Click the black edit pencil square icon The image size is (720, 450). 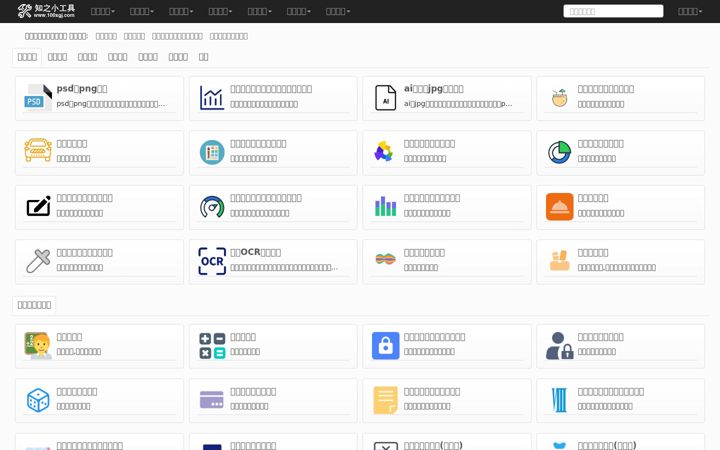(39, 206)
